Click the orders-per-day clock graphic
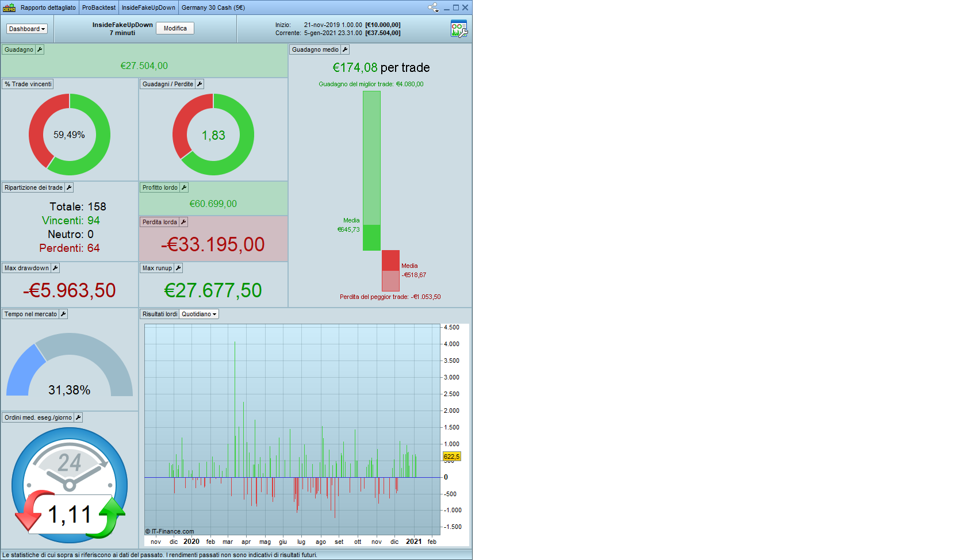This screenshot has height=560, width=966. pyautogui.click(x=70, y=485)
